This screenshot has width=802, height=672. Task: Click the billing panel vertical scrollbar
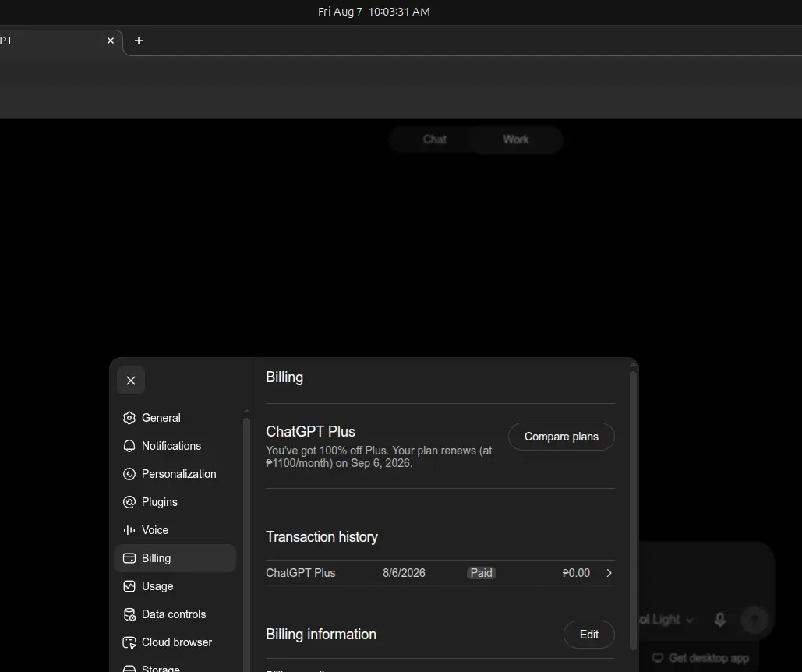click(x=633, y=511)
